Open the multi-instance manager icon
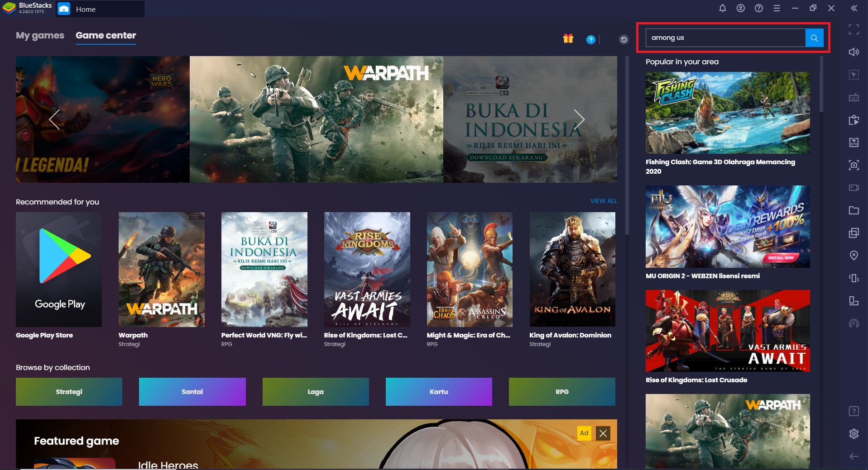The image size is (868, 470). [x=854, y=233]
